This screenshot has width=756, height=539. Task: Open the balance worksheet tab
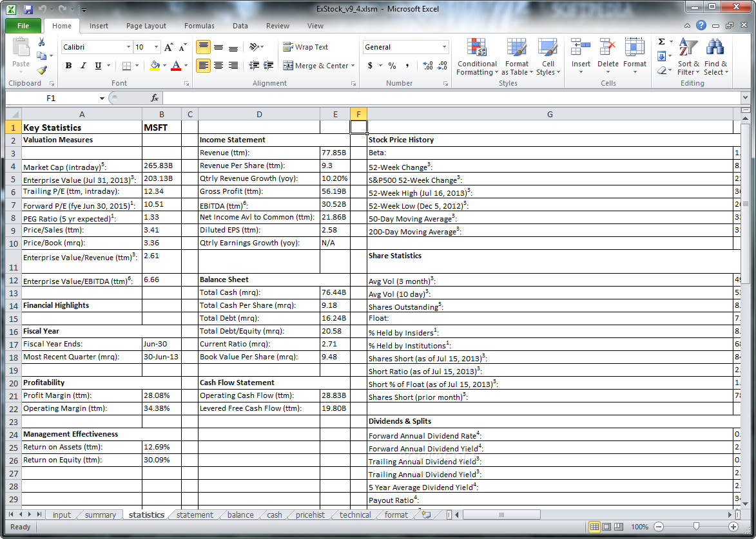pos(240,515)
